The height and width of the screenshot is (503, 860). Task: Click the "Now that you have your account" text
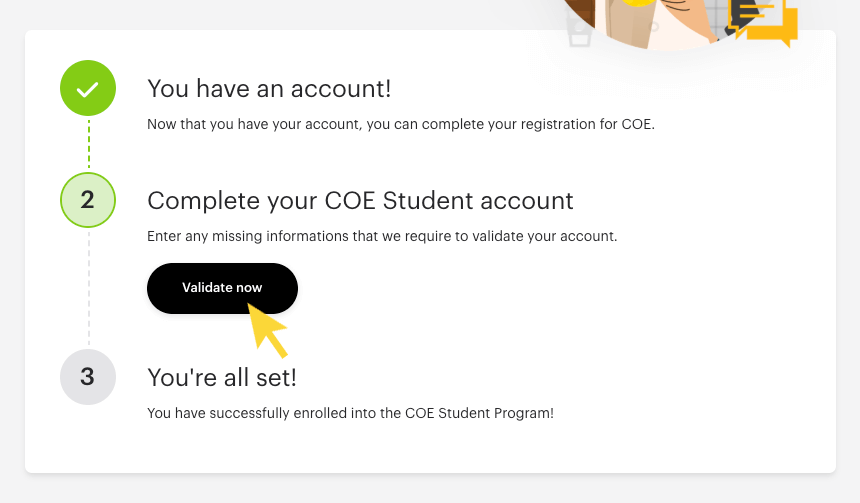(x=400, y=125)
